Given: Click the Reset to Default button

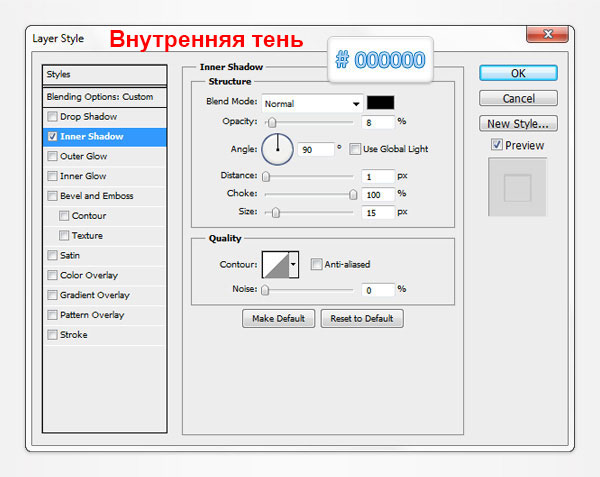Looking at the screenshot, I should [362, 318].
